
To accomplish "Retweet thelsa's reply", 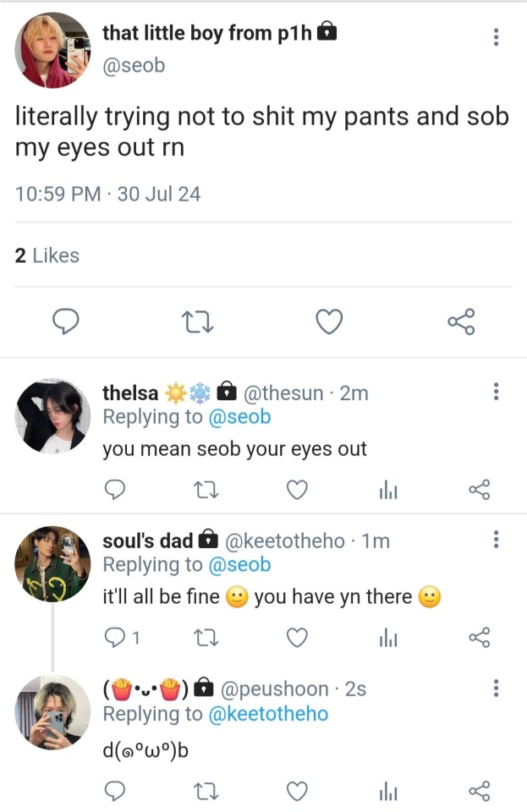I will point(204,490).
